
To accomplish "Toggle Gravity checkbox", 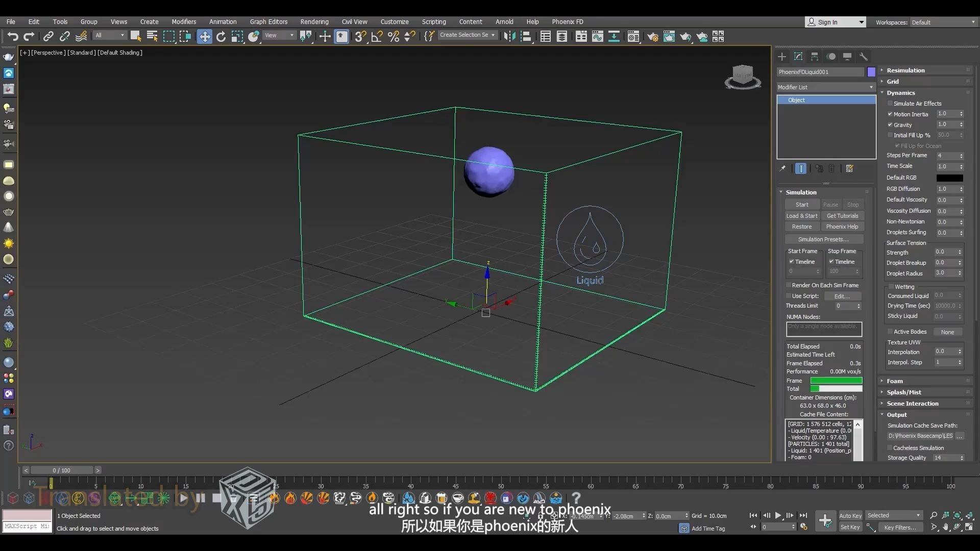I will point(890,125).
